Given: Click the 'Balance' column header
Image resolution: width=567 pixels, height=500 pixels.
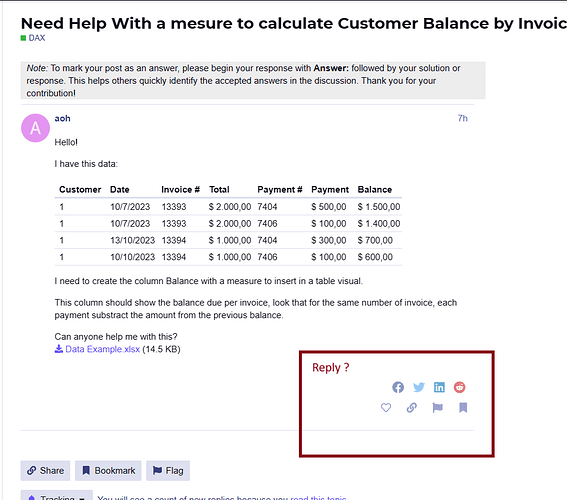Looking at the screenshot, I should pos(375,189).
